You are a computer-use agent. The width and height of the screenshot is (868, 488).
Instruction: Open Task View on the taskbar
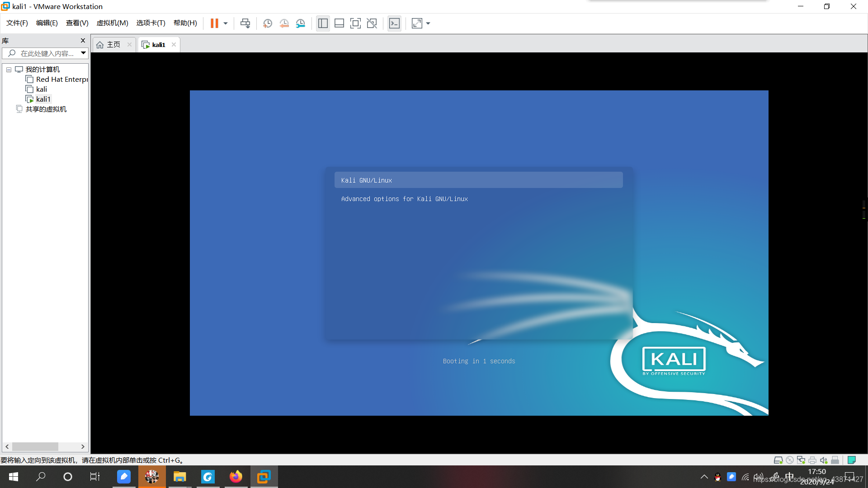pos(95,477)
